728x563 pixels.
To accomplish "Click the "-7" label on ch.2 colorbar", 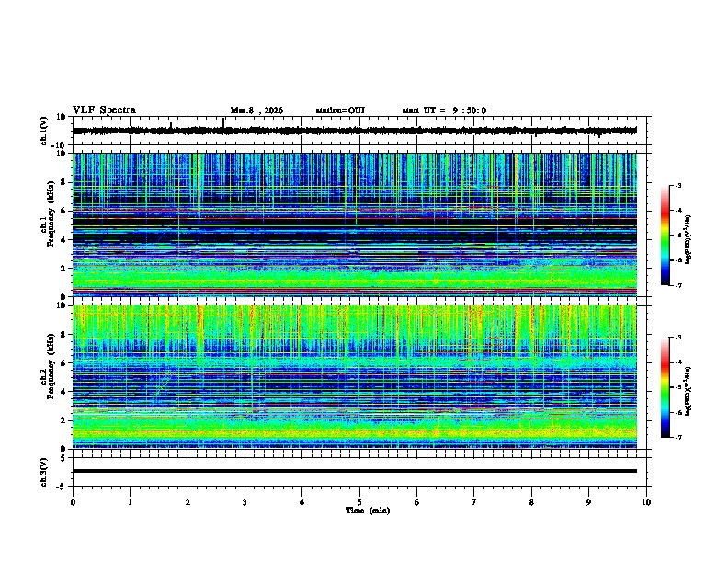I will [x=678, y=437].
